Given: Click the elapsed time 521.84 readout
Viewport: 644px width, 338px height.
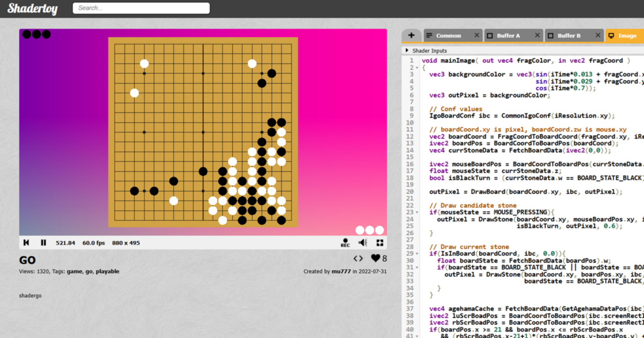Looking at the screenshot, I should 66,243.
